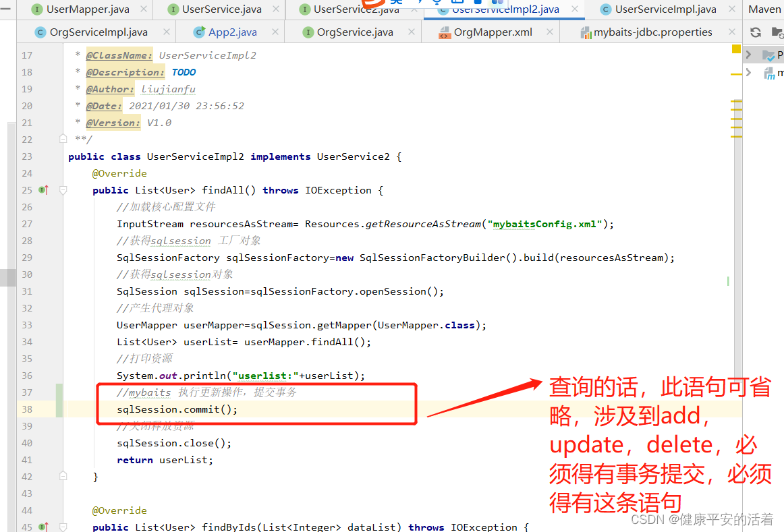Viewport: 784px width, 532px height.
Task: Collapse the findAll method with its fold arrow
Action: (62, 189)
